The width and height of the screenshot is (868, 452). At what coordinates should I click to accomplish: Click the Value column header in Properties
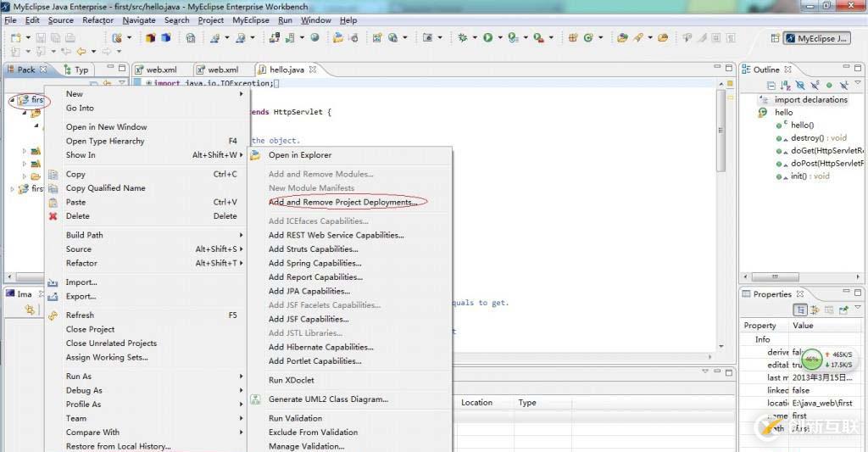tap(803, 326)
